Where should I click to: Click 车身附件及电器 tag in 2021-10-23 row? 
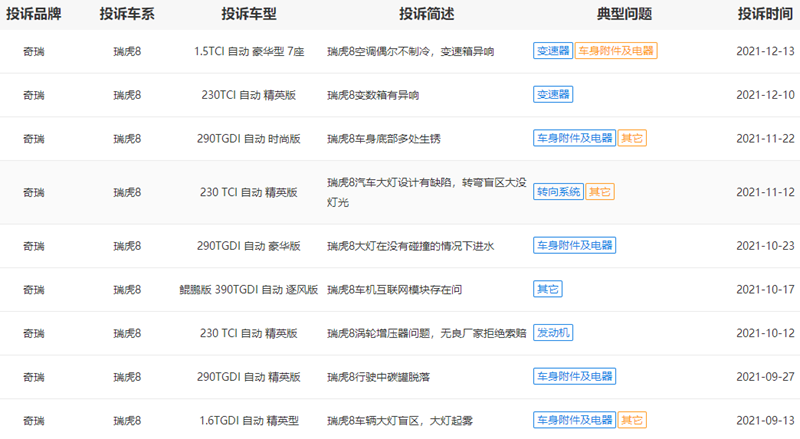[574, 246]
